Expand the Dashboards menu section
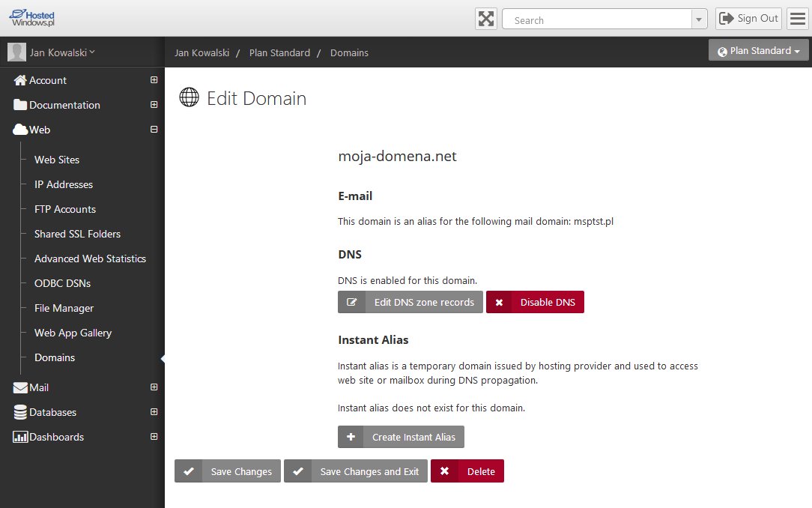Image resolution: width=812 pixels, height=508 pixels. [154, 437]
